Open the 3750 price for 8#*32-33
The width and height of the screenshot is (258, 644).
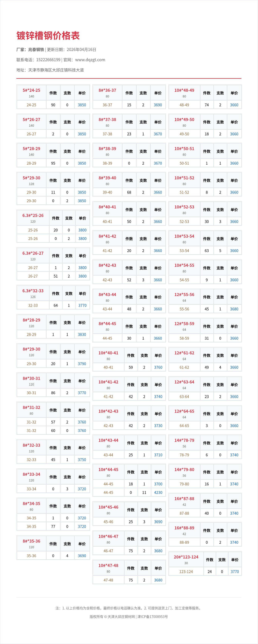tap(82, 460)
